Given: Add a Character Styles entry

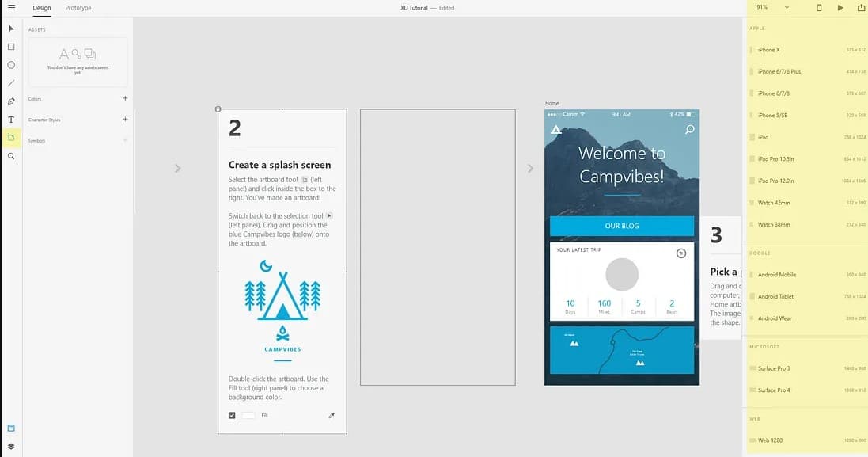Looking at the screenshot, I should pos(125,119).
